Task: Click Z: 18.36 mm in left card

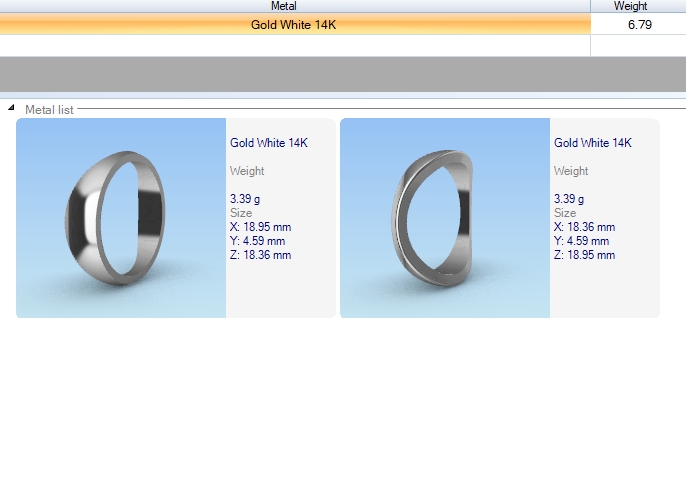Action: click(x=260, y=255)
